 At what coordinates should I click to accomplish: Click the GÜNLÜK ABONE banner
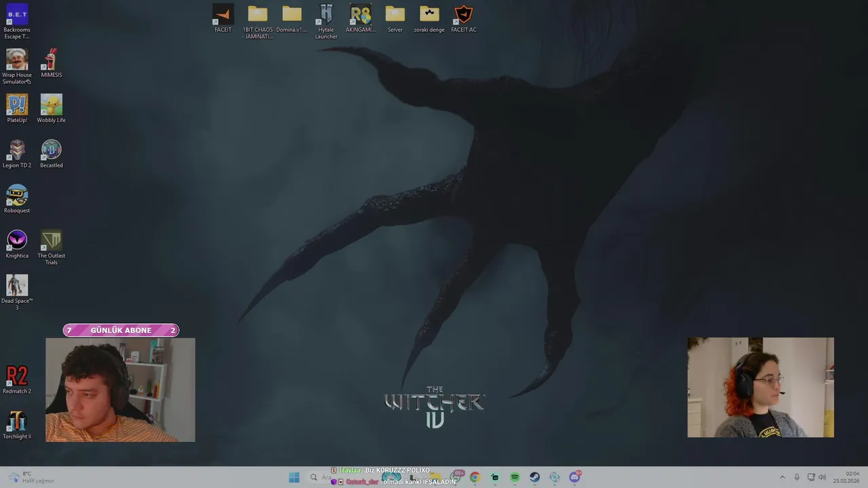pyautogui.click(x=121, y=330)
